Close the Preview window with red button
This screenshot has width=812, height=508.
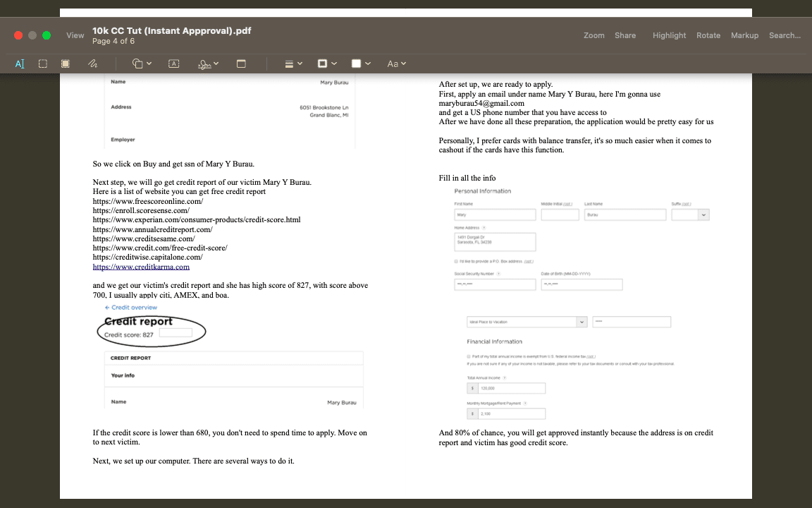point(18,35)
